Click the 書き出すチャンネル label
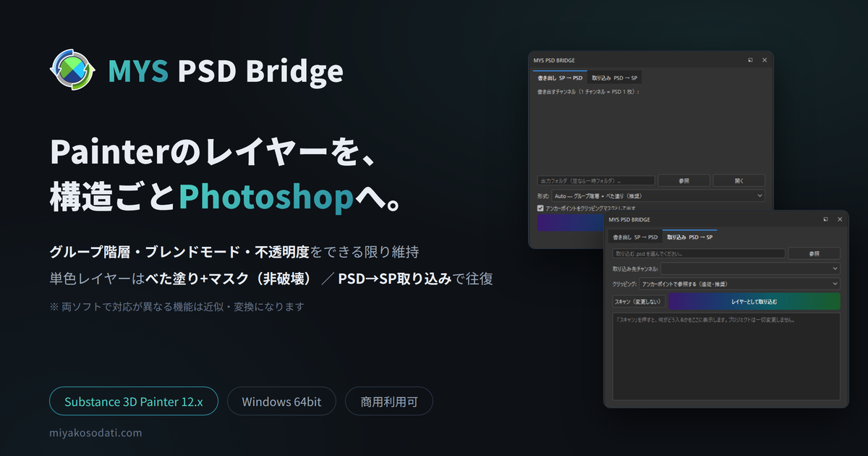 point(589,92)
